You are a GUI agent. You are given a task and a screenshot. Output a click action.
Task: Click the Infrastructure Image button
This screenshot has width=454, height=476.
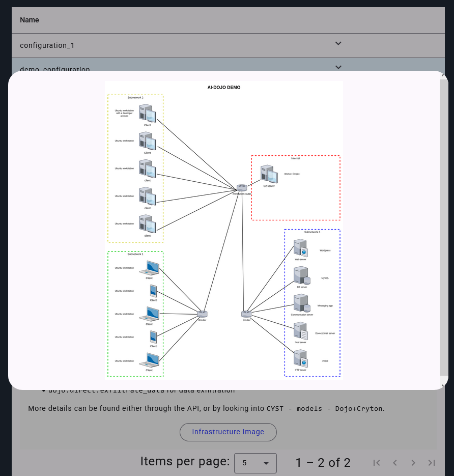coord(228,432)
